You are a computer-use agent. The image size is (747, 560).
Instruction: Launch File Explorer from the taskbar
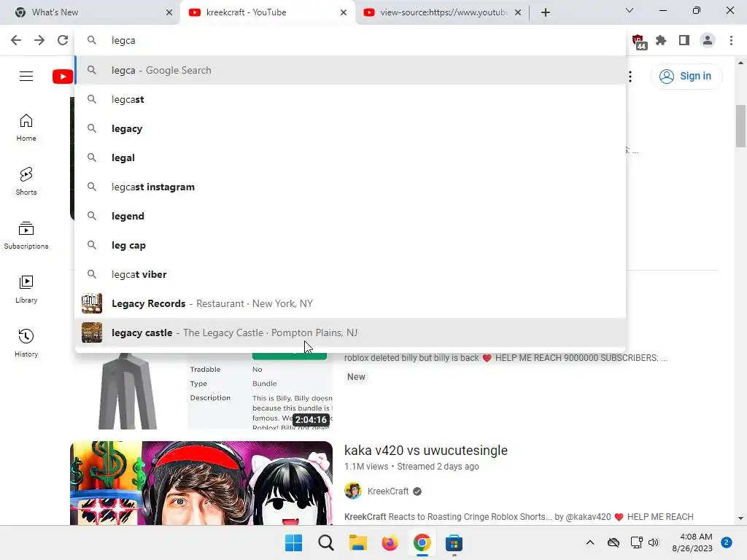click(x=357, y=542)
